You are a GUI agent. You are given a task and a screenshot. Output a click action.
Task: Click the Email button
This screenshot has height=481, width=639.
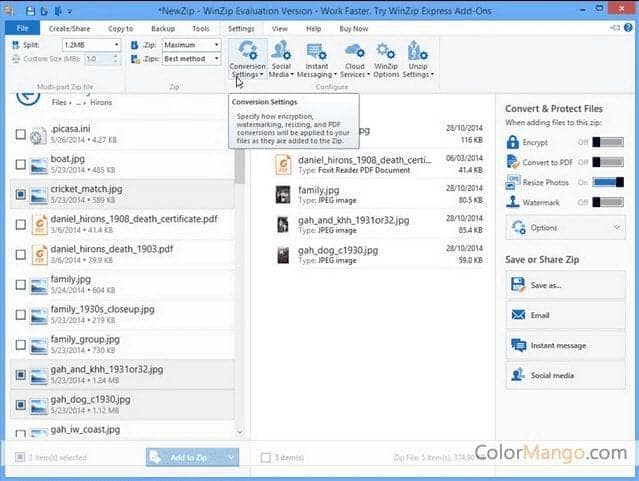point(565,315)
